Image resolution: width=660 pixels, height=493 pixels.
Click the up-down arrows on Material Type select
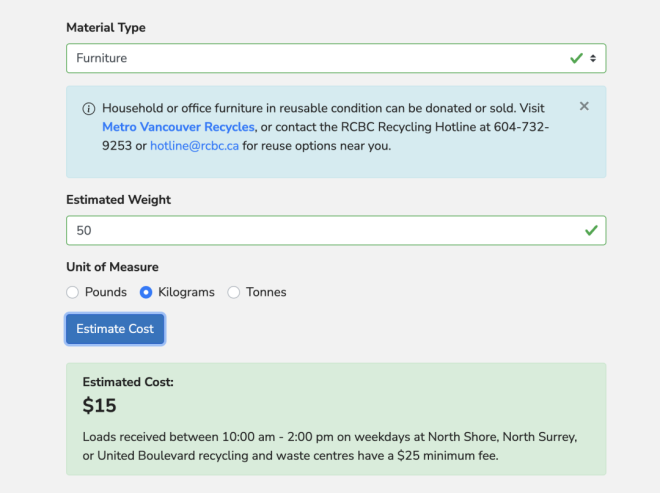pos(593,59)
